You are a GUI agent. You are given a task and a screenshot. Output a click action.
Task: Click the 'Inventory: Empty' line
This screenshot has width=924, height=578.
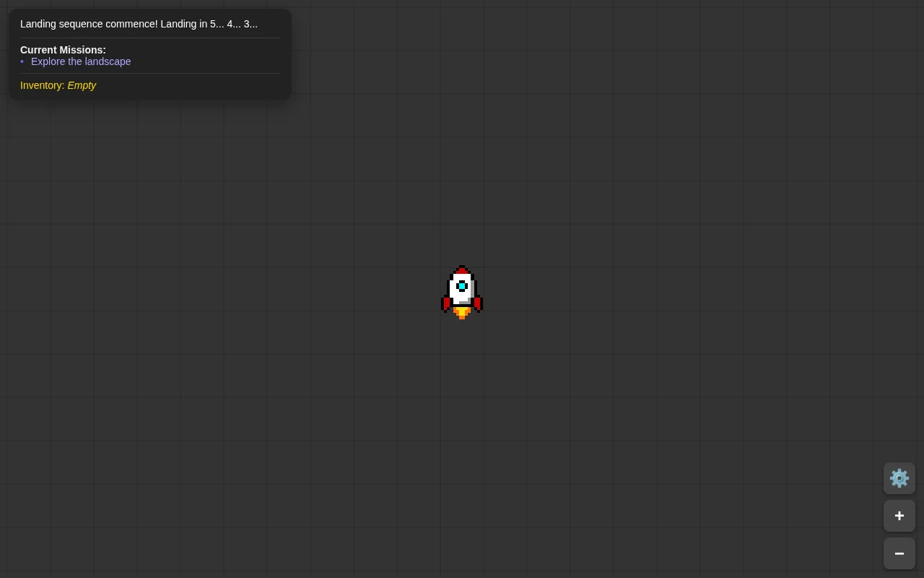58,85
